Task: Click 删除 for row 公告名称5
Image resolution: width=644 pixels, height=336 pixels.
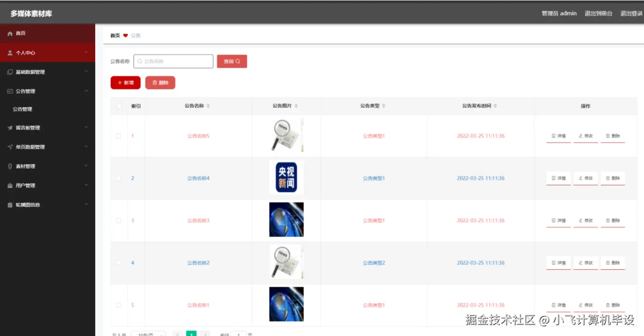Action: [x=613, y=136]
